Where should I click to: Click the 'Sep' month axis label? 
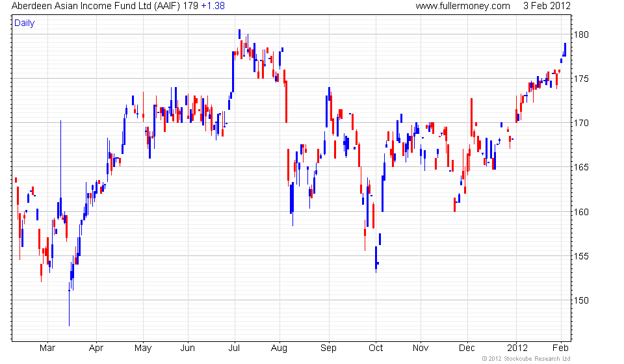pos(328,348)
